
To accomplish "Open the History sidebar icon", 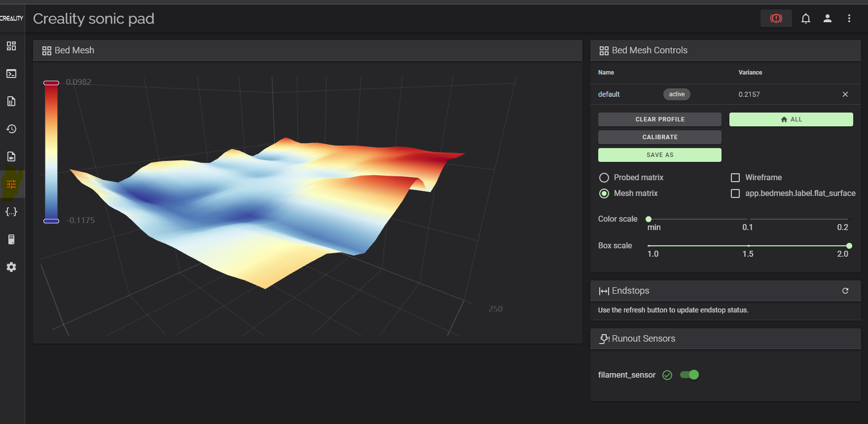I will tap(11, 129).
